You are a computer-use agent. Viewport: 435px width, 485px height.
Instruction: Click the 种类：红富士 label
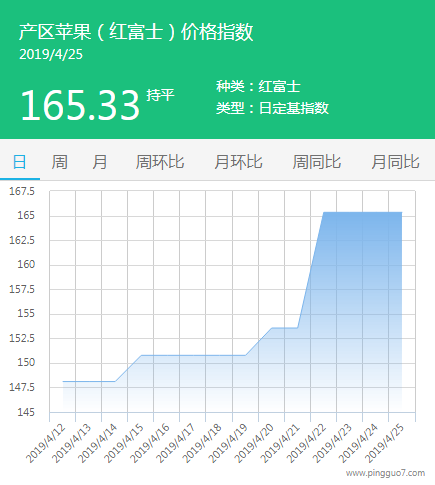coord(258,87)
